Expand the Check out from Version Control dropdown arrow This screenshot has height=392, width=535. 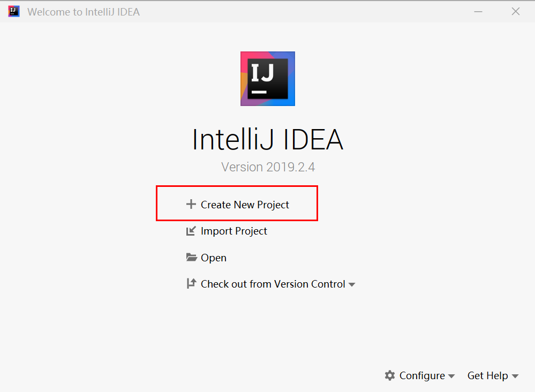tap(352, 285)
